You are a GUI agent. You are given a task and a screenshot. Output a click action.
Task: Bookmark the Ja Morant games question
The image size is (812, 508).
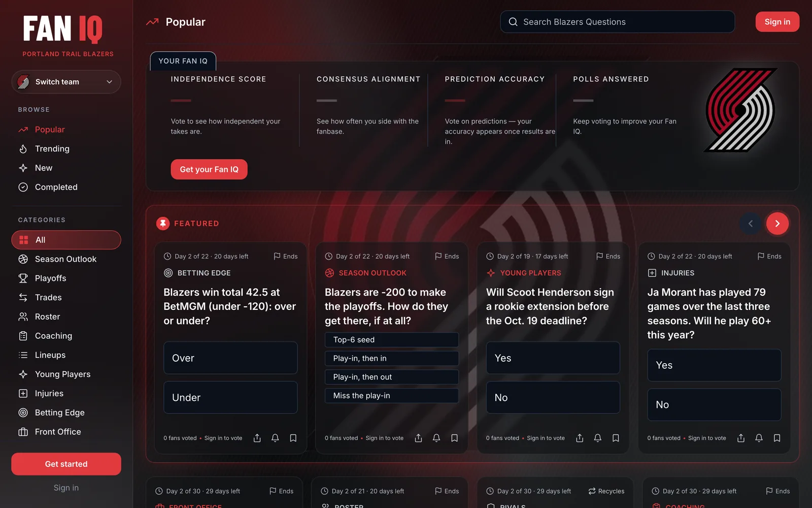click(777, 438)
